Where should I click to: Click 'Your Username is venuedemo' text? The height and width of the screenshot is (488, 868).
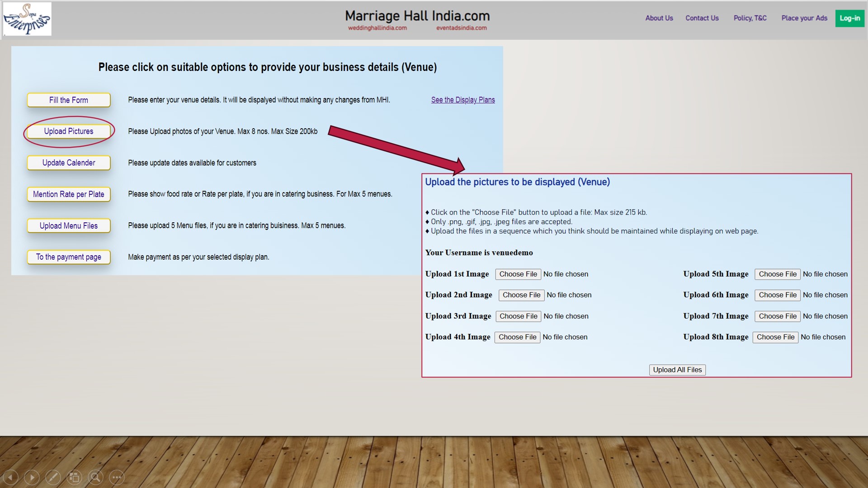coord(479,253)
